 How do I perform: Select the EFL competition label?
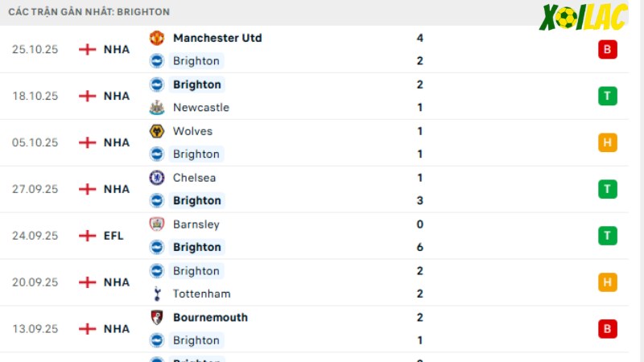coord(114,236)
